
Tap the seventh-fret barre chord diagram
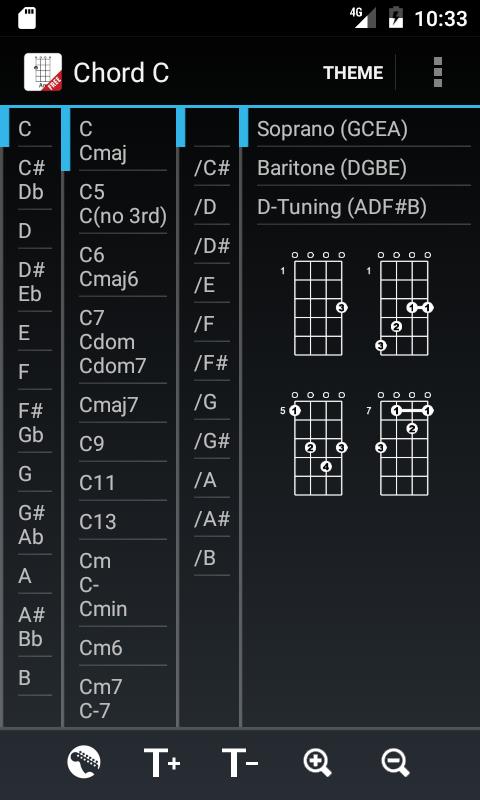[399, 443]
